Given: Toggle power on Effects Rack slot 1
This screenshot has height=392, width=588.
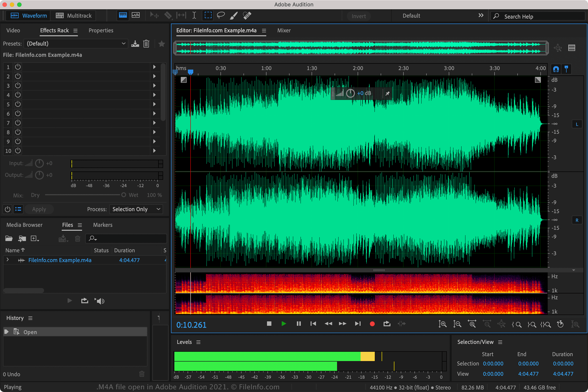Looking at the screenshot, I should click(x=18, y=67).
